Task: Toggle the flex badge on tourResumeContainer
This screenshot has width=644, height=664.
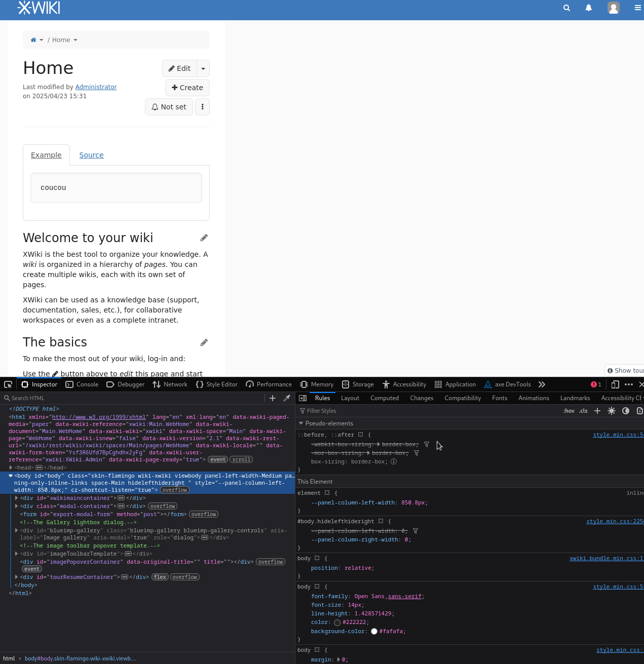Action: pos(160,577)
